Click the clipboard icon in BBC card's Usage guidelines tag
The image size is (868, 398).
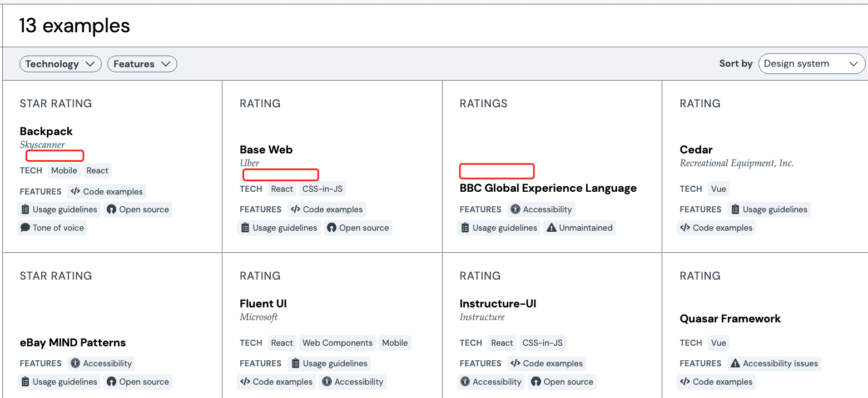[465, 228]
